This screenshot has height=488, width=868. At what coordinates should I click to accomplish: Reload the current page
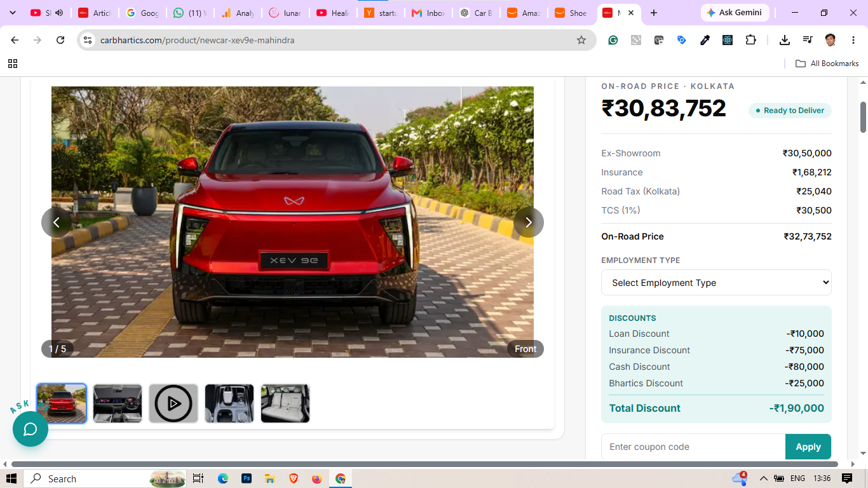click(x=60, y=40)
